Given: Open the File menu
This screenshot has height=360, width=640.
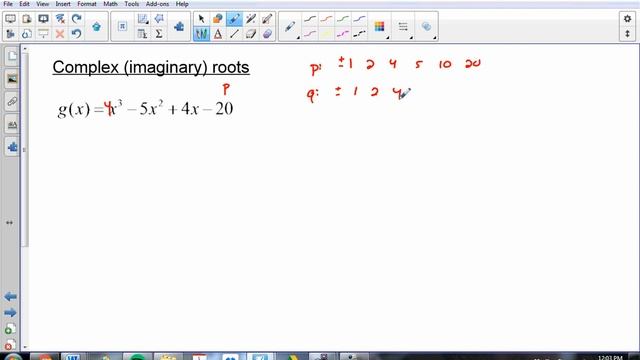Looking at the screenshot, I should (x=7, y=4).
